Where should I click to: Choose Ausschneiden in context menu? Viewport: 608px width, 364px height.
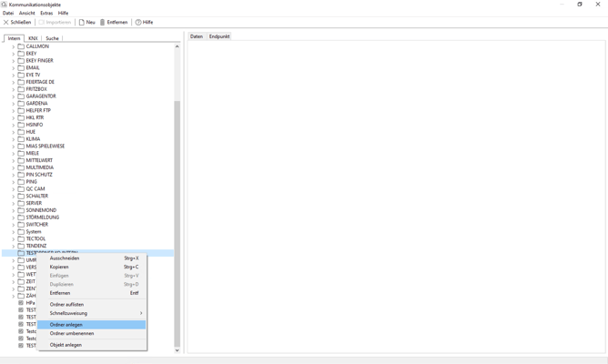click(92, 258)
